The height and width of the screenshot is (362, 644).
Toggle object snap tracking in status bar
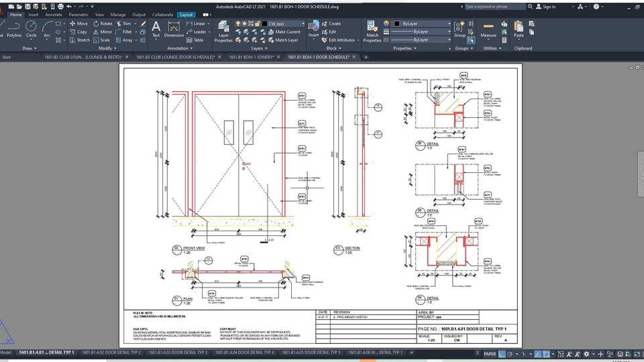click(x=537, y=354)
